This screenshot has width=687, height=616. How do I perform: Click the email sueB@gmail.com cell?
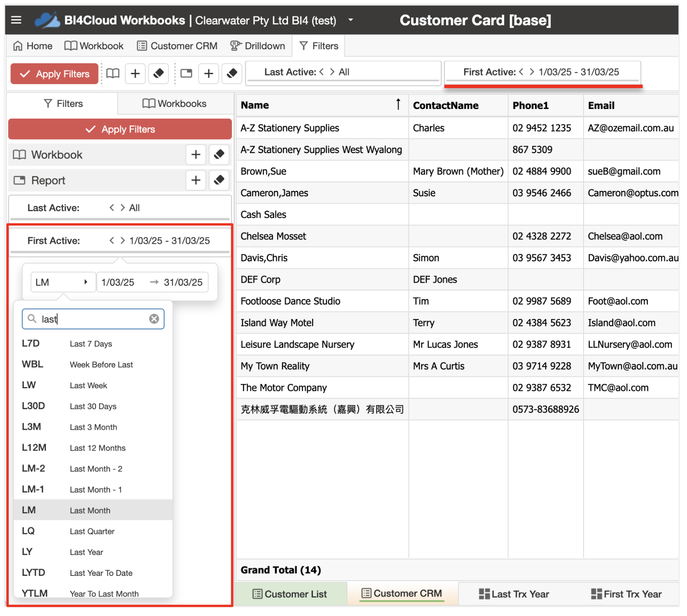[x=631, y=171]
